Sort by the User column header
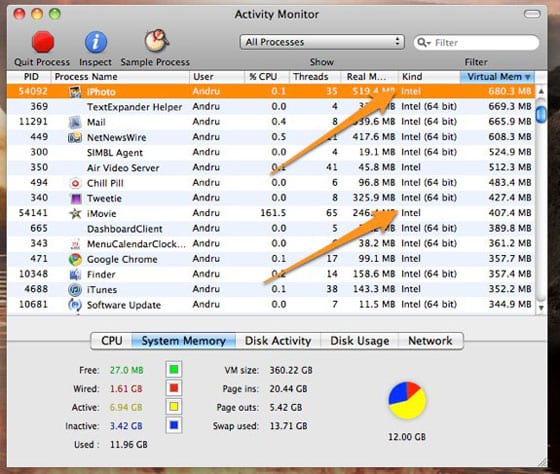The height and width of the screenshot is (474, 560). click(x=217, y=77)
